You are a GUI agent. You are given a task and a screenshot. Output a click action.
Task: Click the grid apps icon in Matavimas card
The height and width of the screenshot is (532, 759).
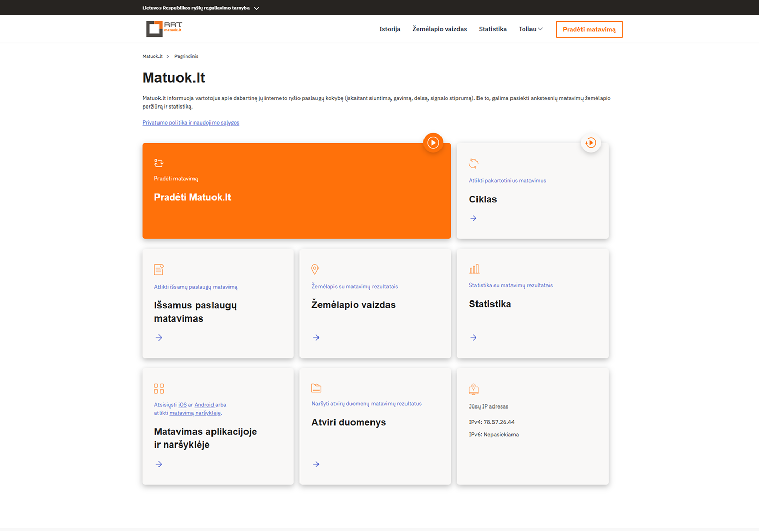pos(159,388)
